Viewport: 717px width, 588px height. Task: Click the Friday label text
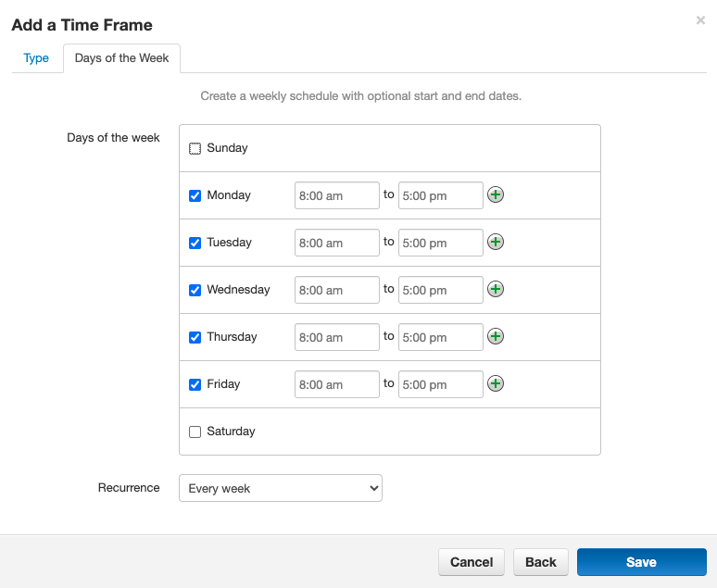[223, 384]
